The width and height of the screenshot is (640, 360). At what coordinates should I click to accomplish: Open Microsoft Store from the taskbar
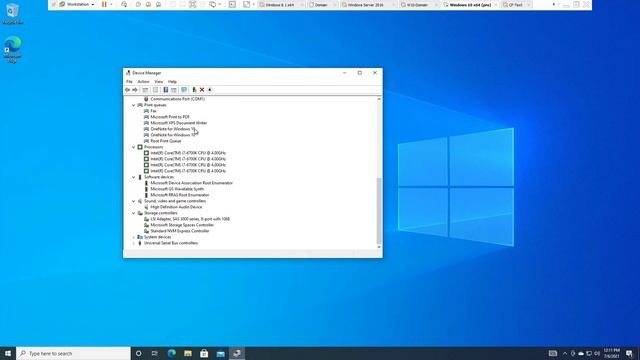pos(204,353)
